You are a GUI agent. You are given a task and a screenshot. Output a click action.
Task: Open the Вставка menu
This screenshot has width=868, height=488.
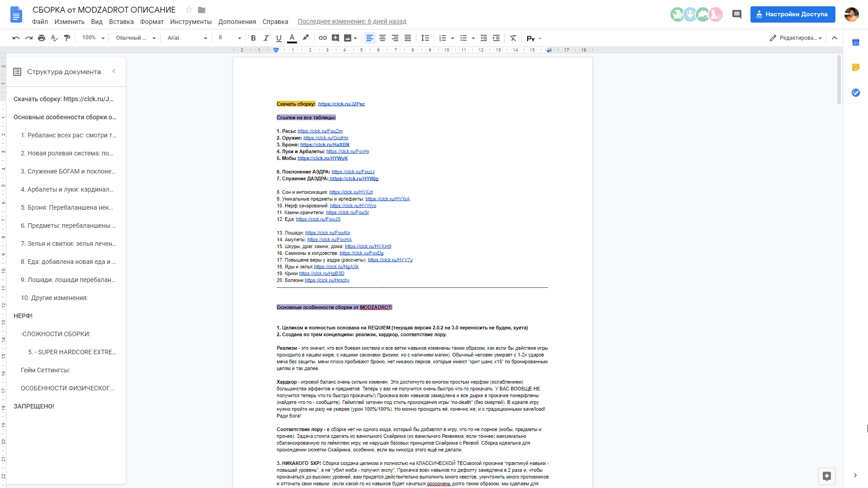(x=121, y=22)
